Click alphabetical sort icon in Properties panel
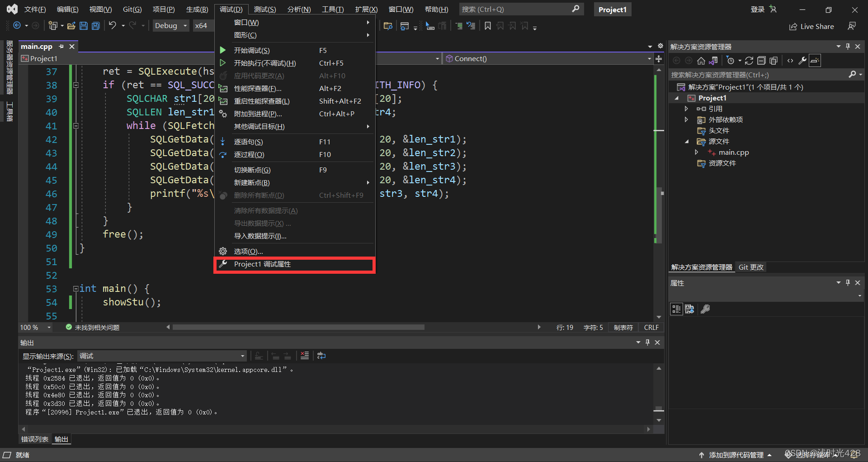This screenshot has width=868, height=462. 689,309
